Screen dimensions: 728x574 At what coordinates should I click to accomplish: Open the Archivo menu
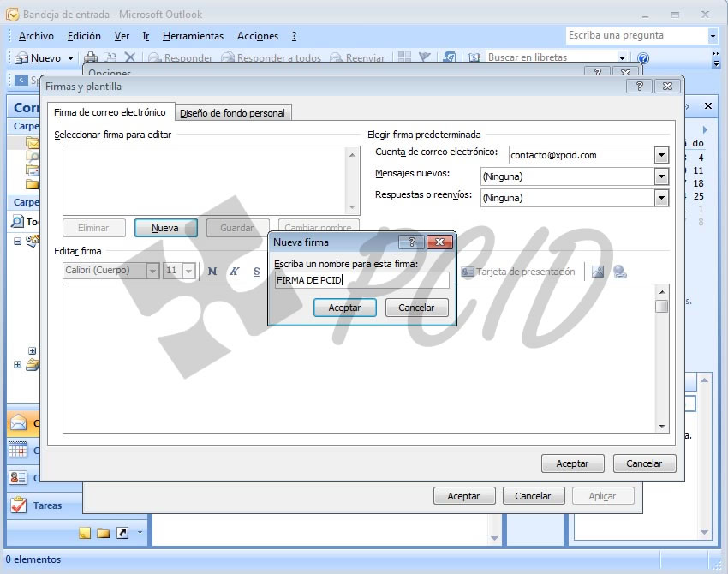coord(36,36)
